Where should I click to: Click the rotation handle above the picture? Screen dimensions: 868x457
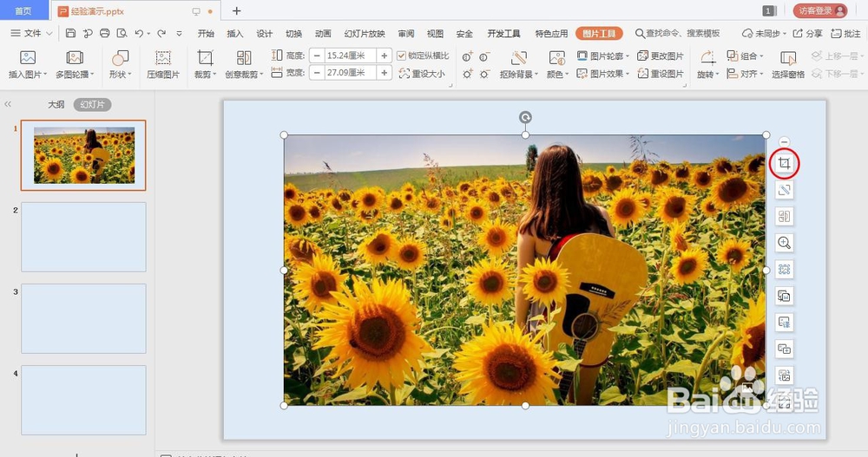coord(525,117)
